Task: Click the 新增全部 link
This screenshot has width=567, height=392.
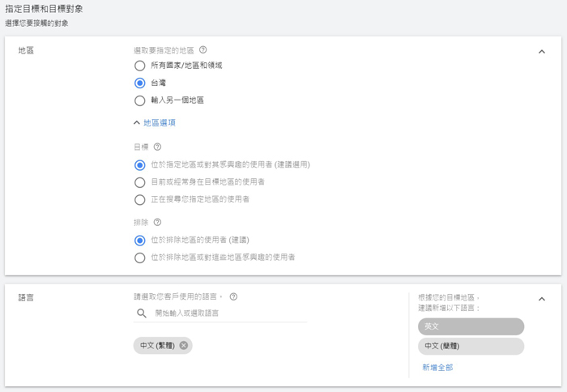Action: pos(437,368)
